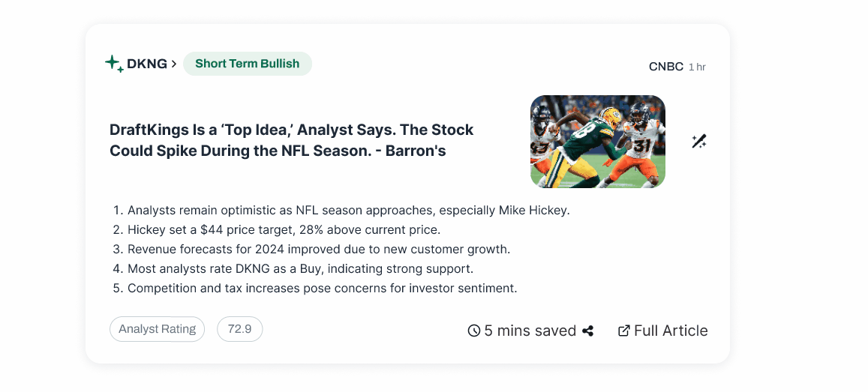Click summary point about Mike Hickey optimism
The width and height of the screenshot is (868, 392).
(x=341, y=210)
